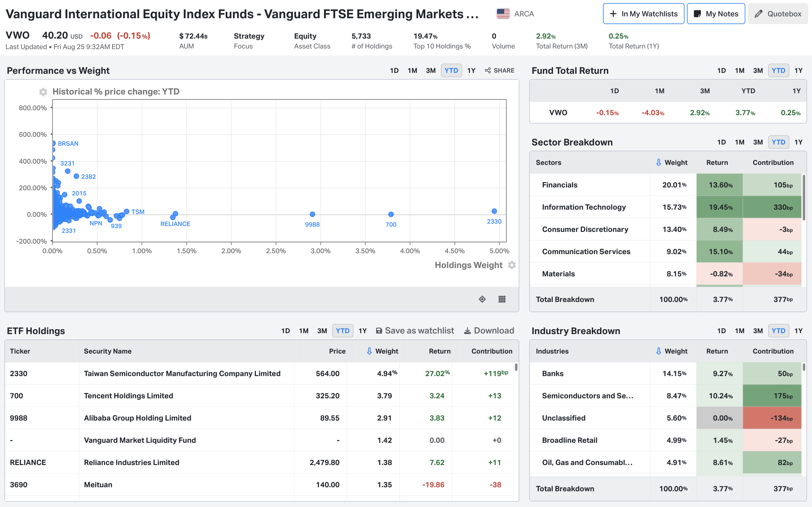
Task: Select 1Y tab in Fund Total Return
Action: click(x=799, y=70)
